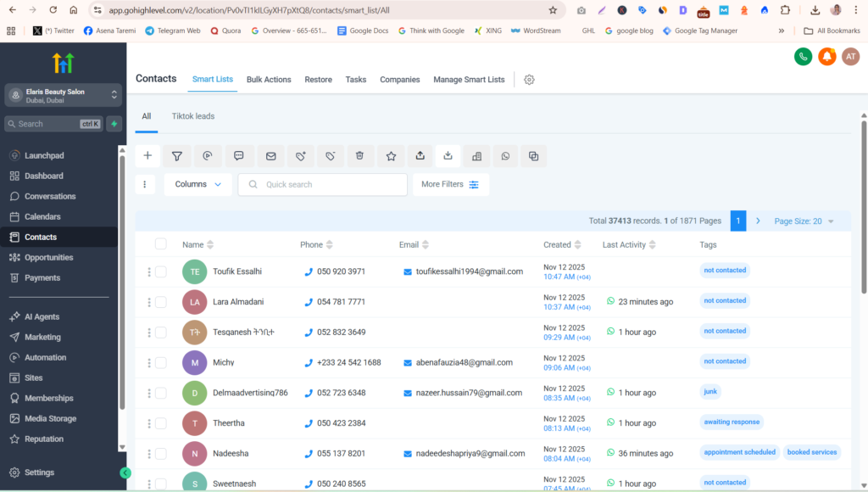This screenshot has height=492, width=868.
Task: Click the page vertical scrollbar
Action: point(864,205)
